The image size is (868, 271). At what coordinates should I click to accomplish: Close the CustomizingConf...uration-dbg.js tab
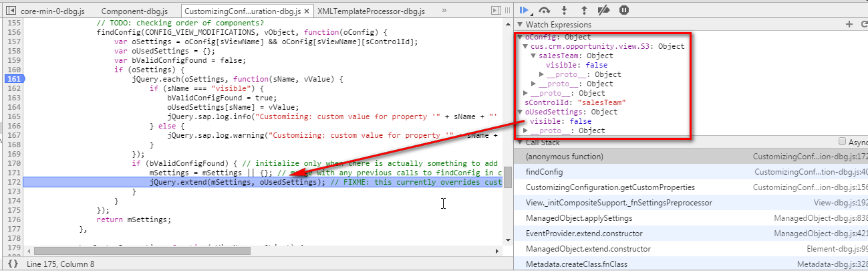tap(307, 12)
